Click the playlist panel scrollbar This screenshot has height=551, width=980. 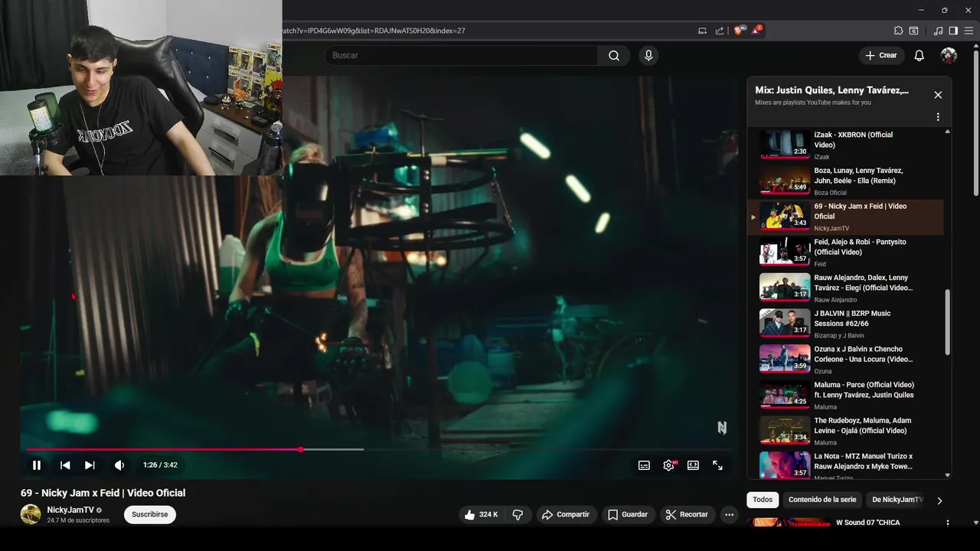(948, 321)
